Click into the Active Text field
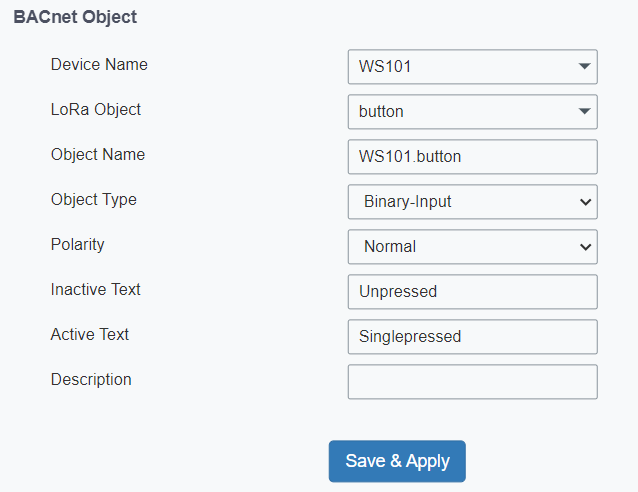The image size is (638, 492). (x=472, y=337)
